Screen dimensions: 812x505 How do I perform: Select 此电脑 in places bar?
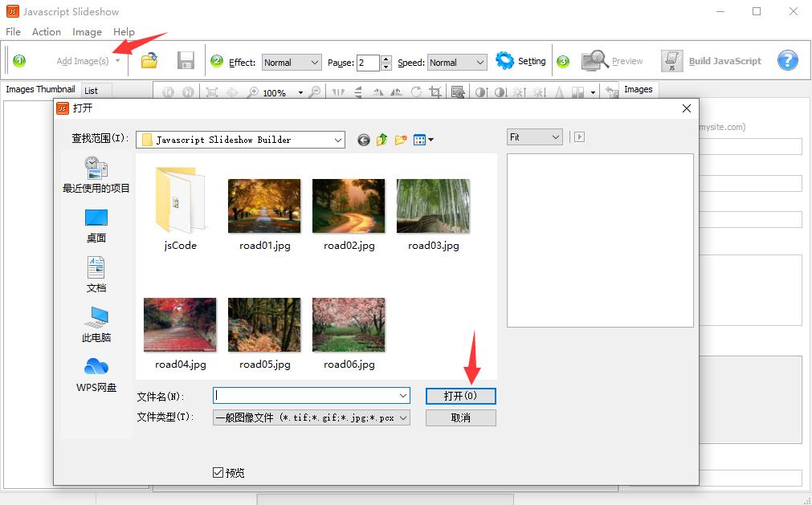coord(96,324)
